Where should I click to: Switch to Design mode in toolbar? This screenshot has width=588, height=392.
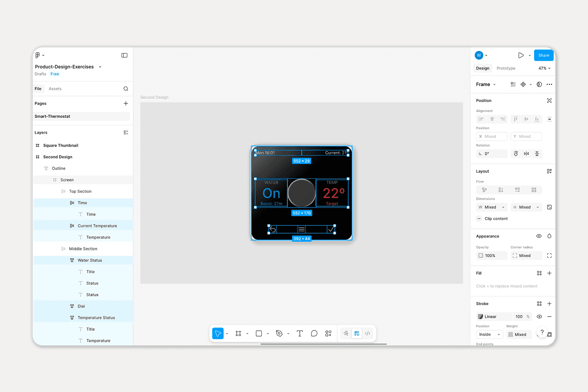[x=356, y=334]
